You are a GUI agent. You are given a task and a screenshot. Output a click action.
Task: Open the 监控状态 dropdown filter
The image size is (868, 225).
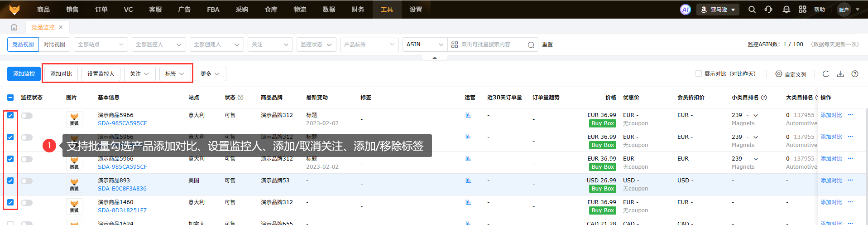tap(316, 44)
